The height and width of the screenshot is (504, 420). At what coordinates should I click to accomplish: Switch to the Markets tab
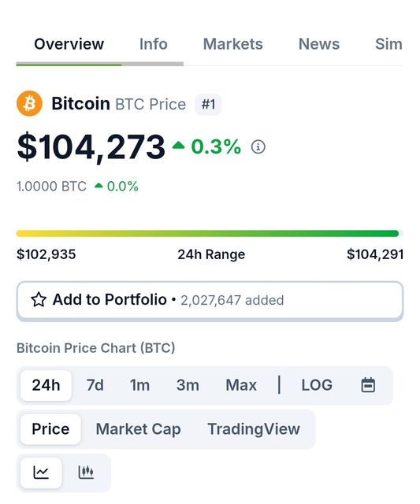(x=232, y=44)
